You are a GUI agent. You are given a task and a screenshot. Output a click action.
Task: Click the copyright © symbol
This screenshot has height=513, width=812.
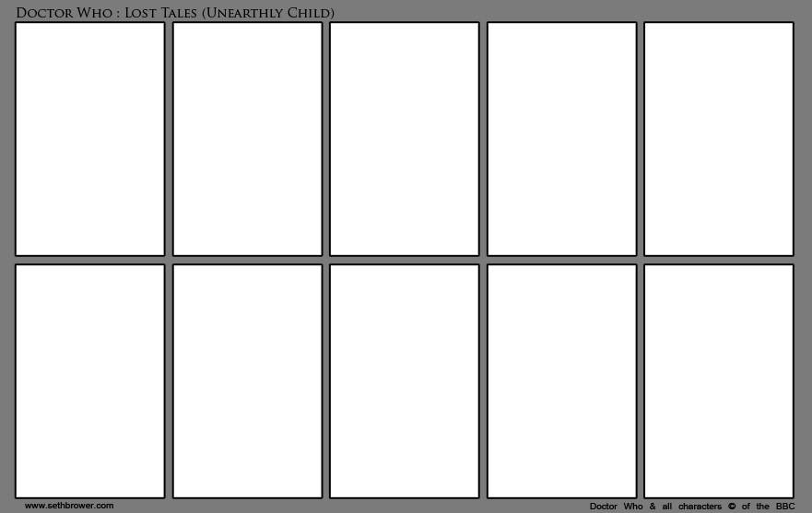coord(731,506)
